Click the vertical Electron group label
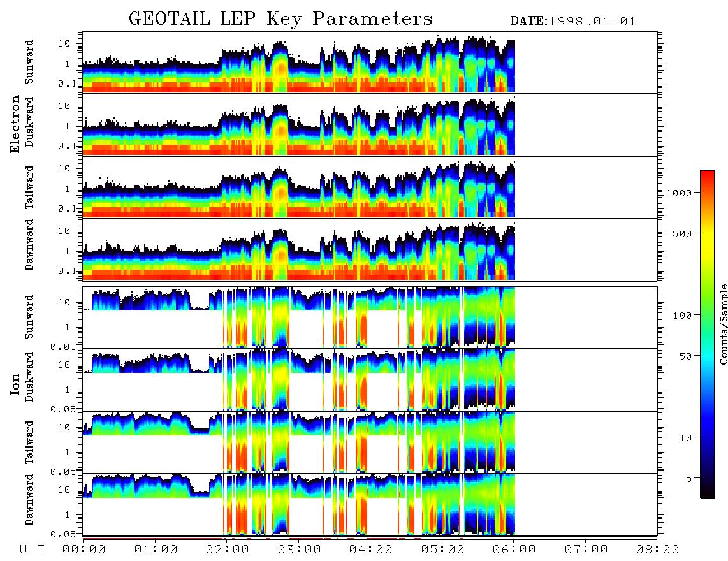This screenshot has width=728, height=561. pyautogui.click(x=15, y=124)
